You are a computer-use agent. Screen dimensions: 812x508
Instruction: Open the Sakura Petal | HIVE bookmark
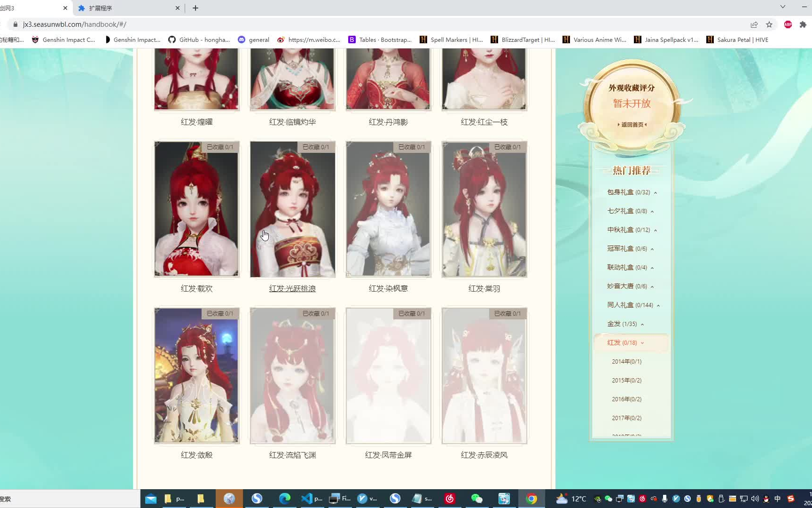737,40
